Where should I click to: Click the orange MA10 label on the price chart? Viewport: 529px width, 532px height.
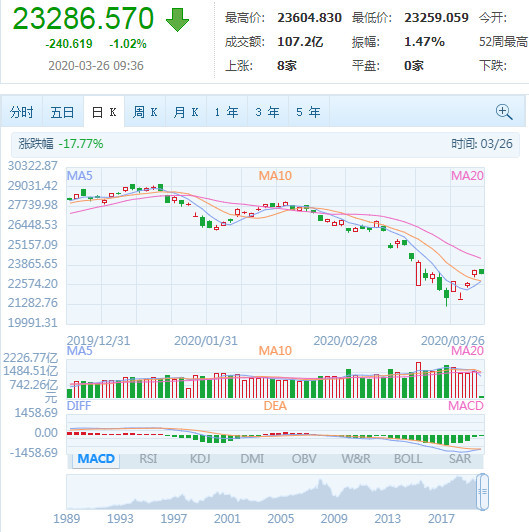click(275, 176)
